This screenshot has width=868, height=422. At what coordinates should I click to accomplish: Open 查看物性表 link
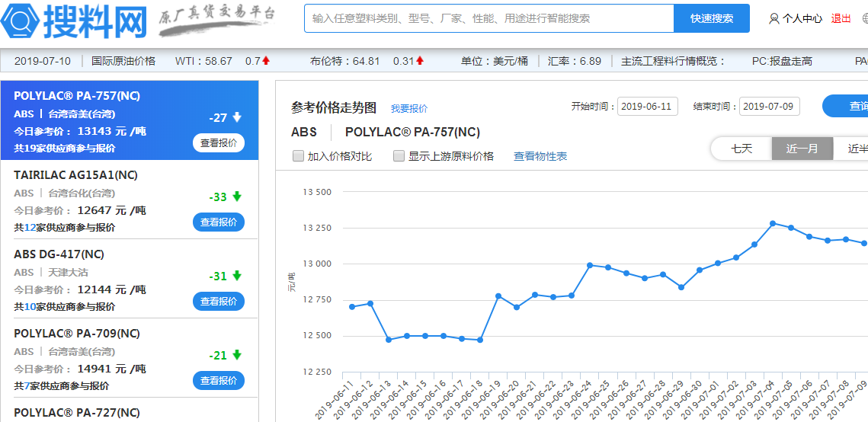click(540, 156)
